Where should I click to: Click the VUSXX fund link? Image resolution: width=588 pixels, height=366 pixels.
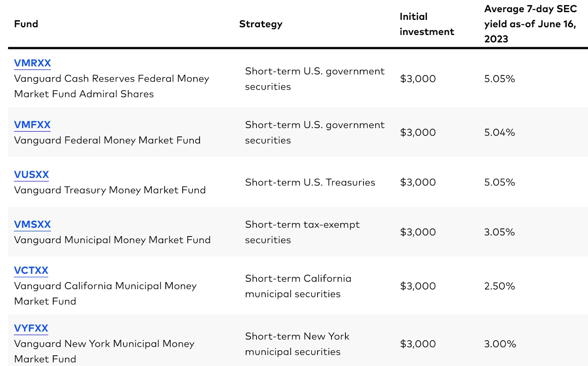click(x=32, y=175)
